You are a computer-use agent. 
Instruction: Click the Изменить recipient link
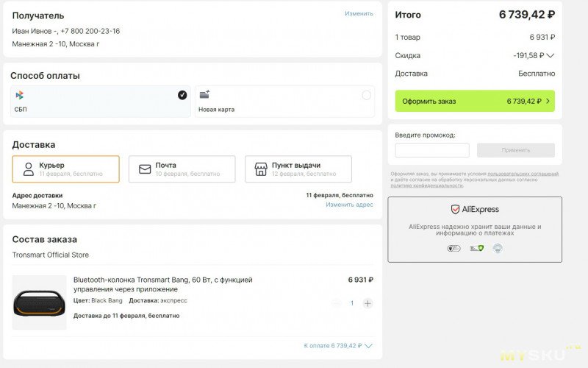(x=359, y=13)
